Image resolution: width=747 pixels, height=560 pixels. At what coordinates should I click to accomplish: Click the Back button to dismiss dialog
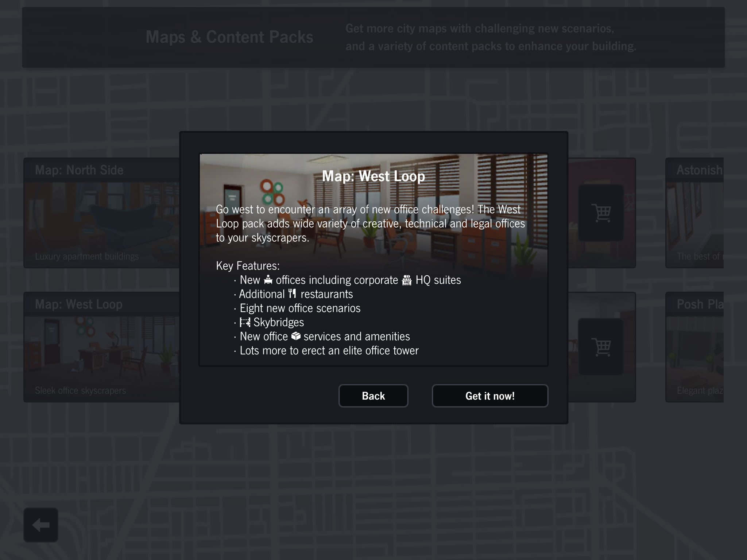click(373, 395)
